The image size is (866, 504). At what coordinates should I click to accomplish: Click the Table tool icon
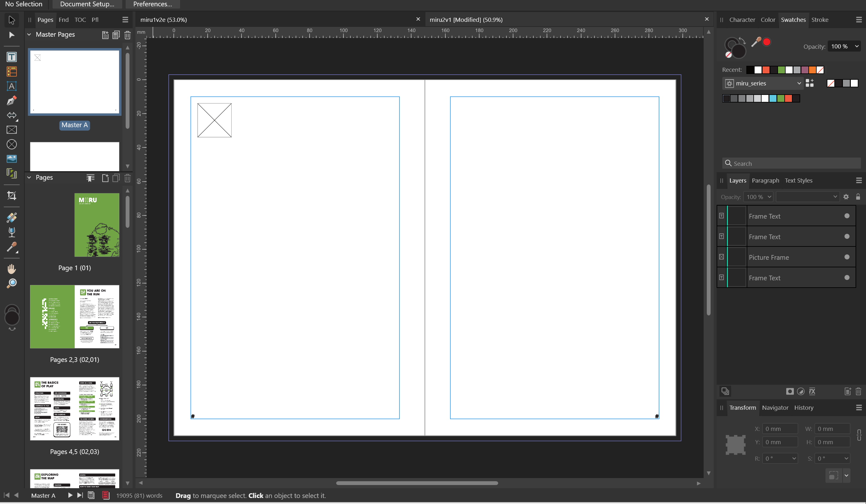click(12, 72)
